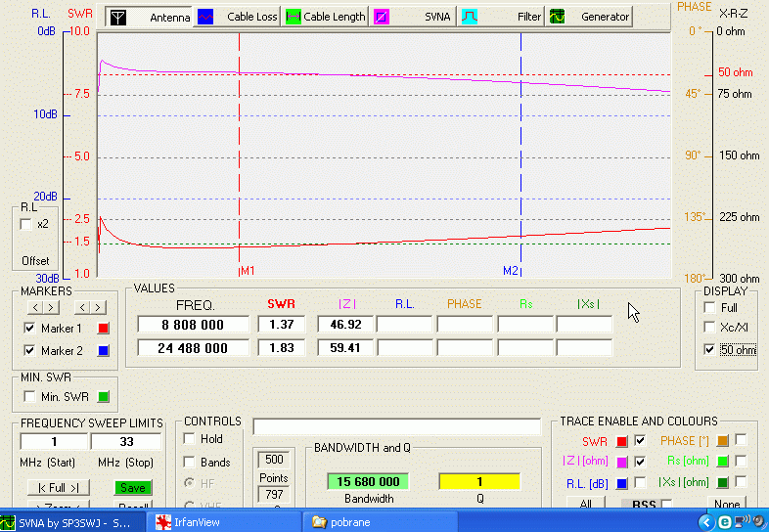Click the MHz Start frequency field

[x=54, y=442]
